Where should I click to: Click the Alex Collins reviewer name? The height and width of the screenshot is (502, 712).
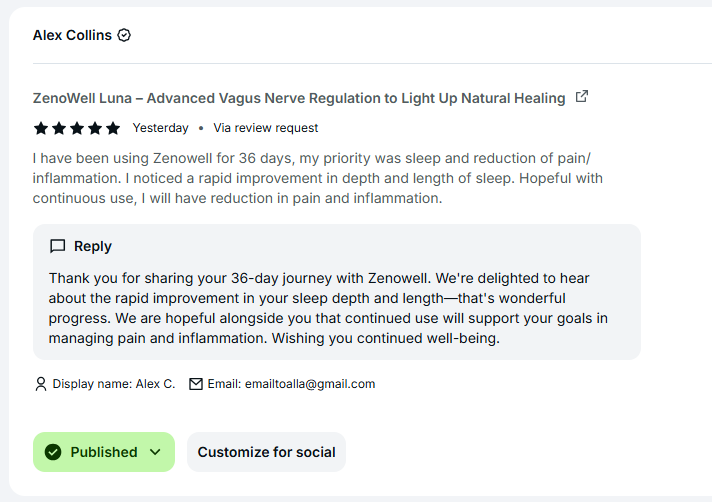click(73, 35)
